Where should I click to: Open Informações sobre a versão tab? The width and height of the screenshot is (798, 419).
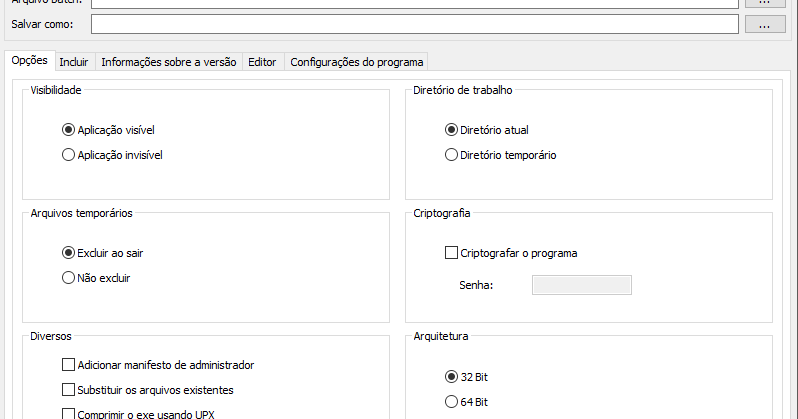click(x=169, y=62)
